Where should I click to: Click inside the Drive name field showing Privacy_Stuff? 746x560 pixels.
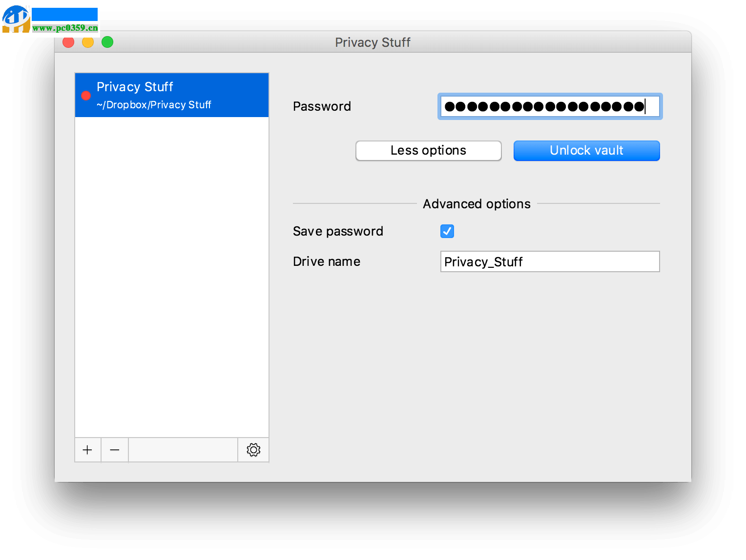550,261
